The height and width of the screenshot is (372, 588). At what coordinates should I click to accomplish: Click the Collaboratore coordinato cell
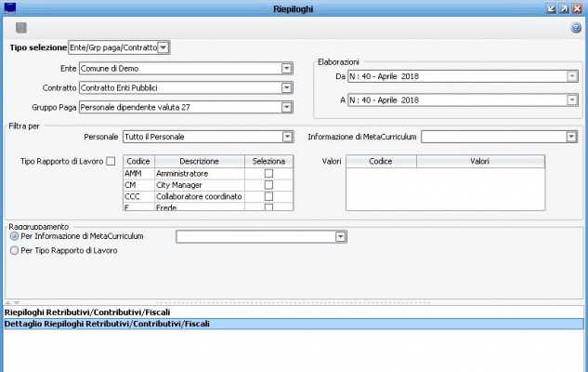tap(200, 196)
